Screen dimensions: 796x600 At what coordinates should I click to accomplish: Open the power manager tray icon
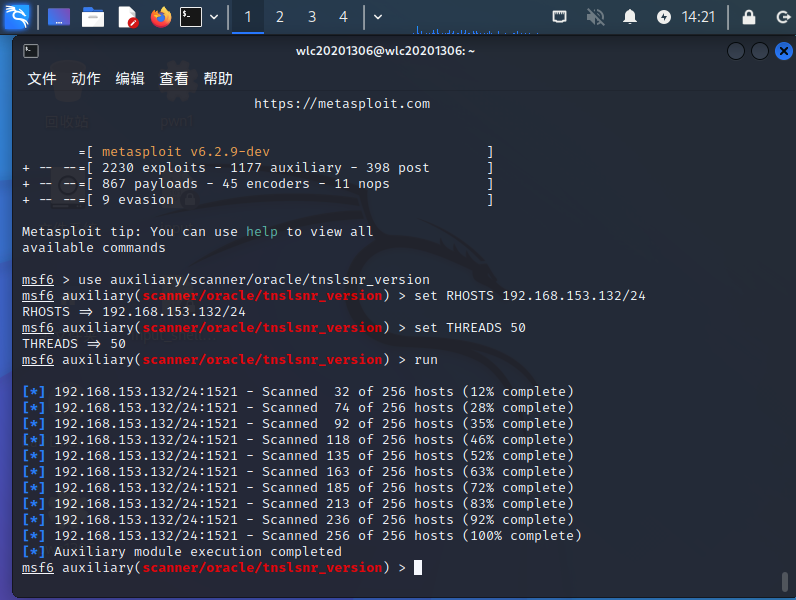pos(664,17)
